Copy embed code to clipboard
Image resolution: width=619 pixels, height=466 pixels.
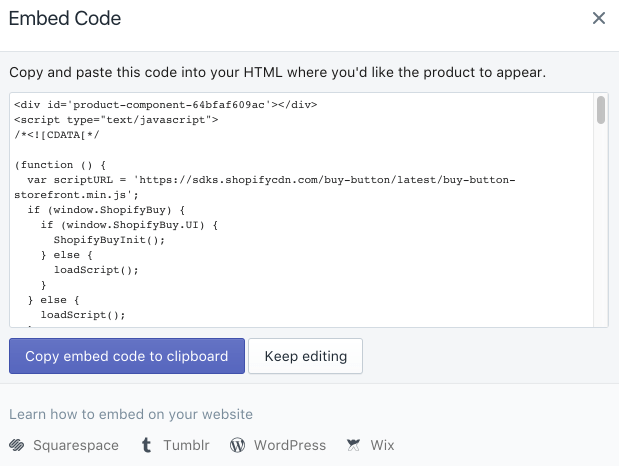tap(127, 356)
